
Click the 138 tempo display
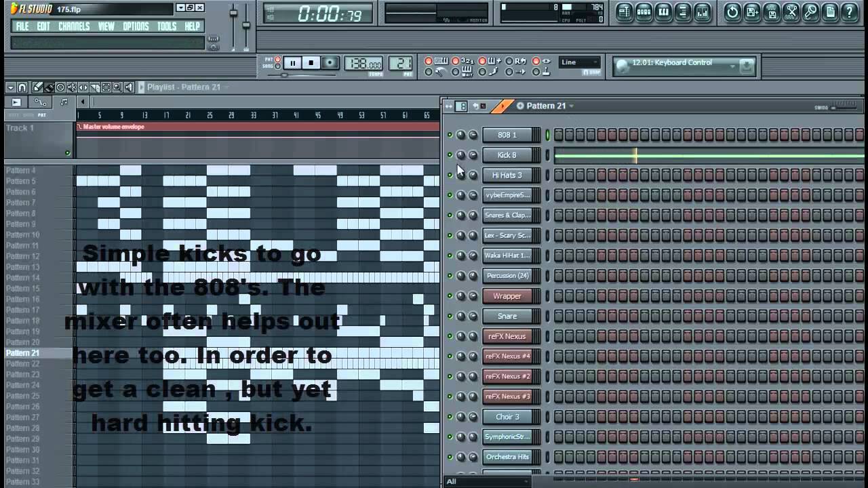364,63
